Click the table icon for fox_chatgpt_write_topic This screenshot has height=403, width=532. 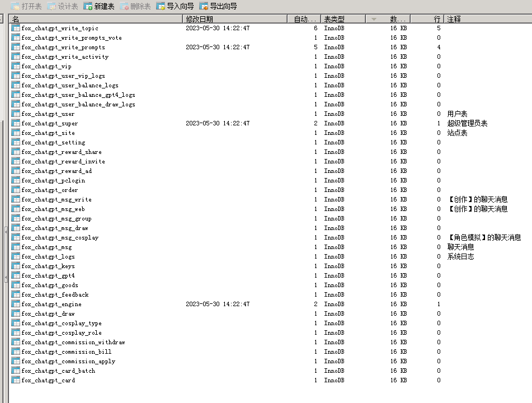(x=16, y=28)
